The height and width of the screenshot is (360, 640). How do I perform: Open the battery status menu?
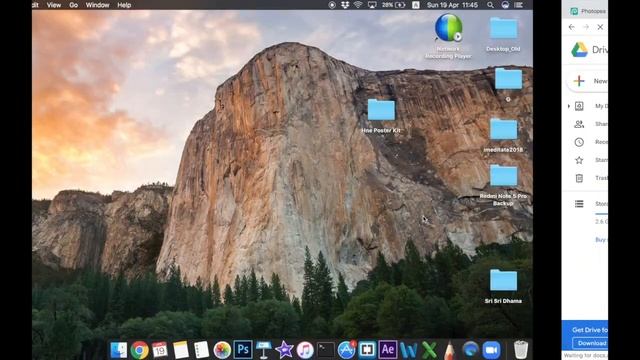click(x=394, y=5)
